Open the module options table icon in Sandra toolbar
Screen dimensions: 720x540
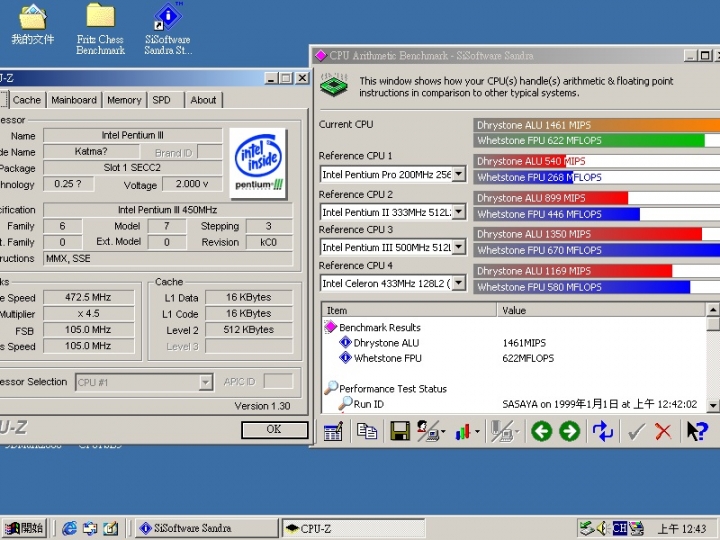pyautogui.click(x=333, y=431)
